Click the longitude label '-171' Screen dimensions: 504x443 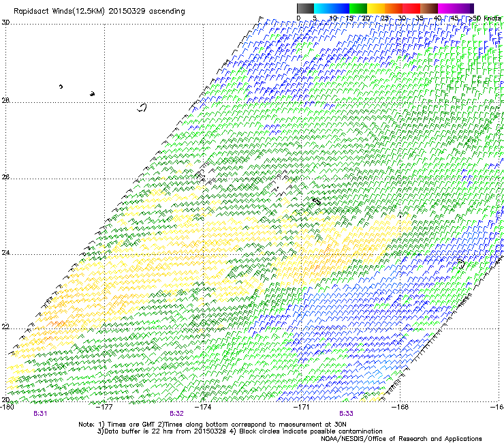click(x=302, y=407)
